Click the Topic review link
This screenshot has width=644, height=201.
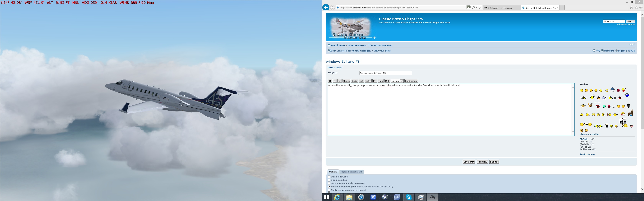[x=587, y=154]
